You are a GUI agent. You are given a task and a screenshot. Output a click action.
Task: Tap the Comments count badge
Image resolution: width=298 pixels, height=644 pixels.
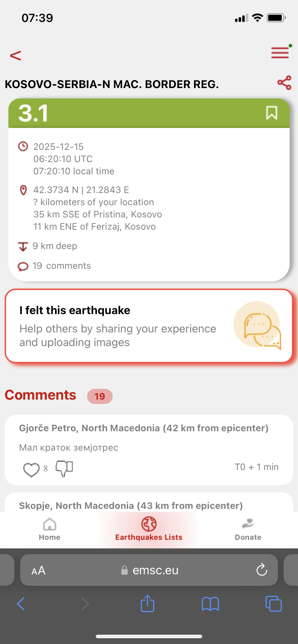[100, 396]
